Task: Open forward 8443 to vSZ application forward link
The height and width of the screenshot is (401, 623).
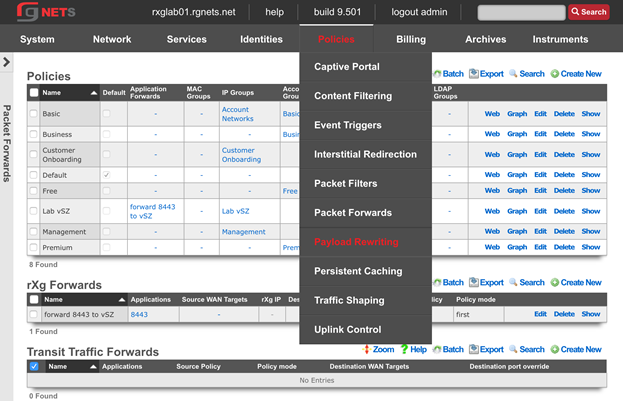Action: pyautogui.click(x=153, y=211)
